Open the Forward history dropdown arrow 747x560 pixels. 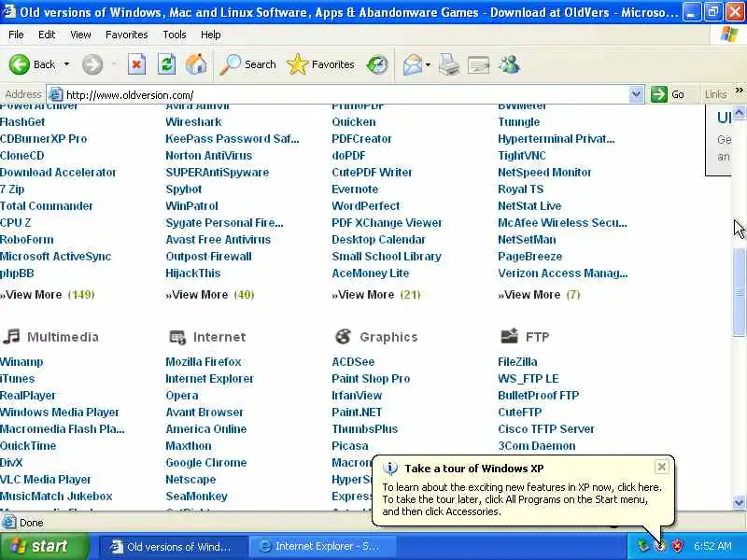pos(114,64)
